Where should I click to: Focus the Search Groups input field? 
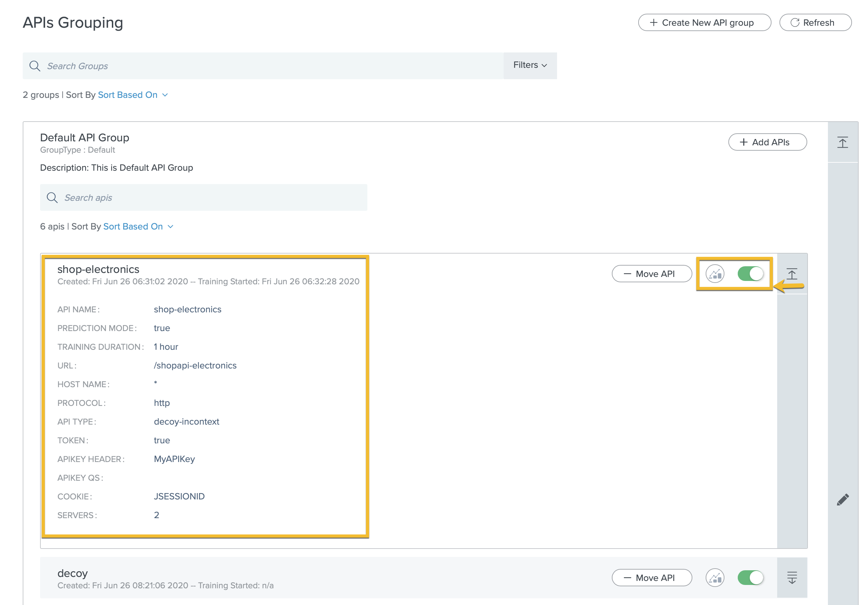pos(265,66)
